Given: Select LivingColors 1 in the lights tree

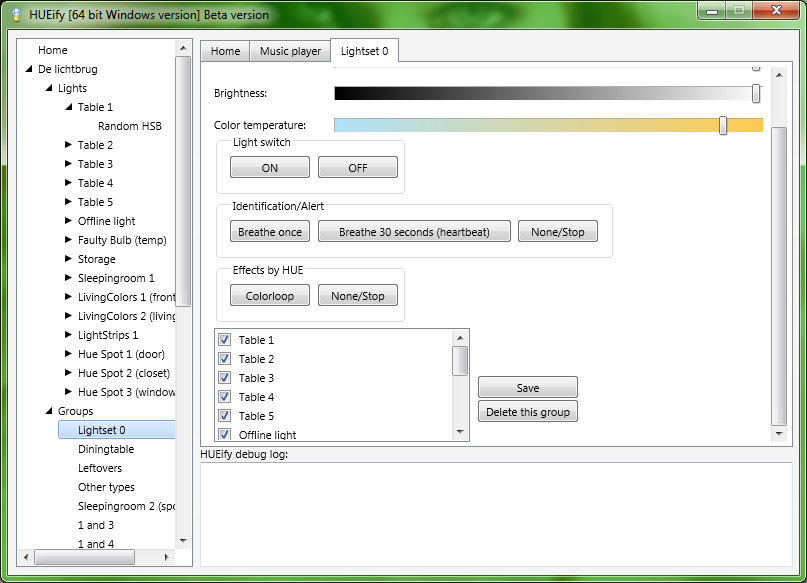Looking at the screenshot, I should pos(126,297).
